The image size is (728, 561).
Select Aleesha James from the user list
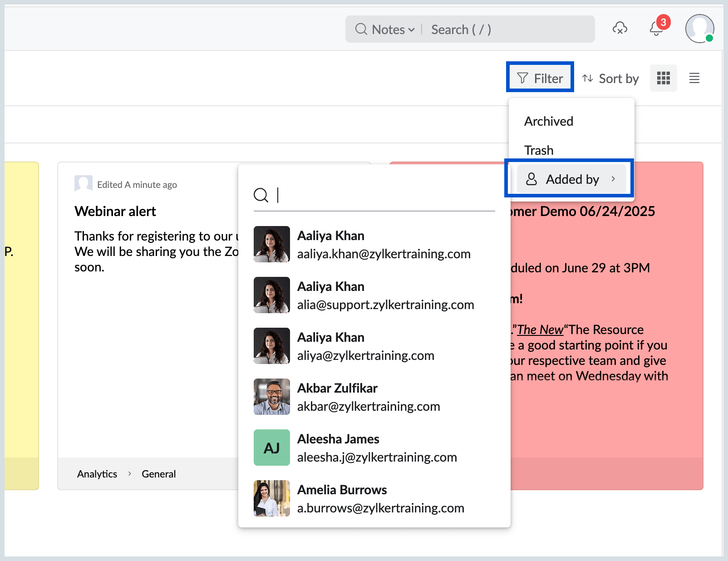pos(374,448)
